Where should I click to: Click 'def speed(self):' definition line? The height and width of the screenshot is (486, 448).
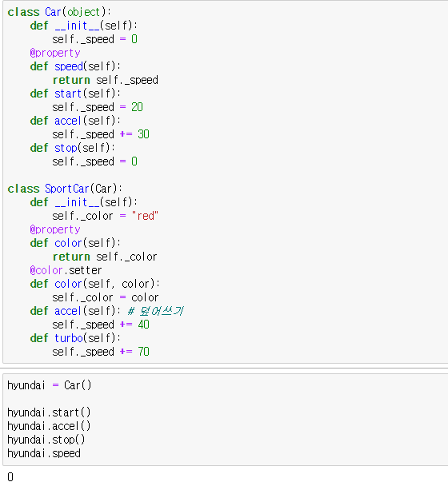pyautogui.click(x=75, y=66)
